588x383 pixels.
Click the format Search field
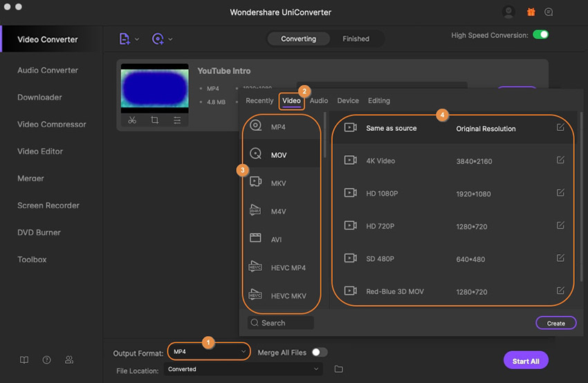[x=281, y=323]
